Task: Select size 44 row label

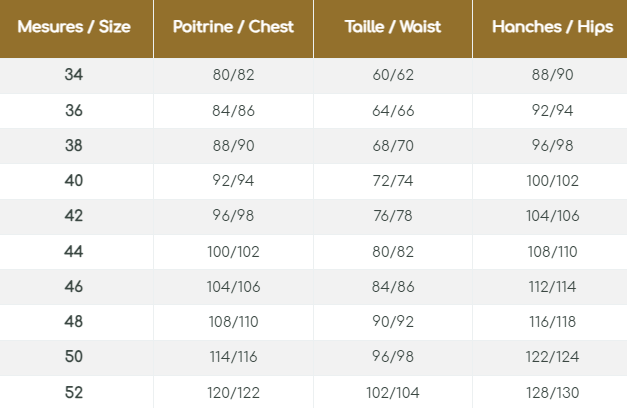Action: [73, 251]
